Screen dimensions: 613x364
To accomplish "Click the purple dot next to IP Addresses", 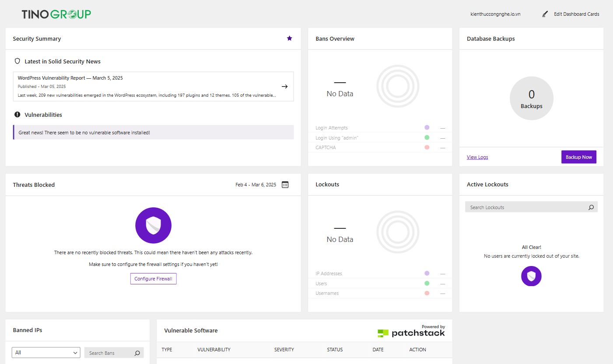I will click(427, 273).
